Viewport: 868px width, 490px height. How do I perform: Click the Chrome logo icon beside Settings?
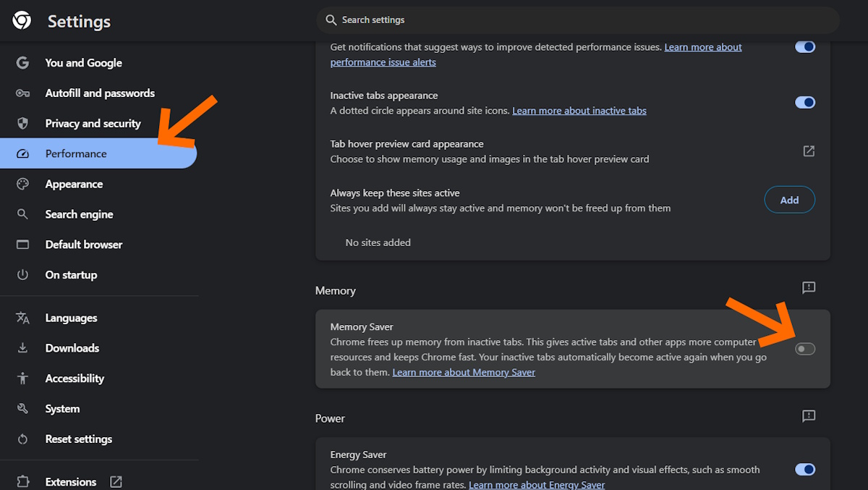coord(22,21)
